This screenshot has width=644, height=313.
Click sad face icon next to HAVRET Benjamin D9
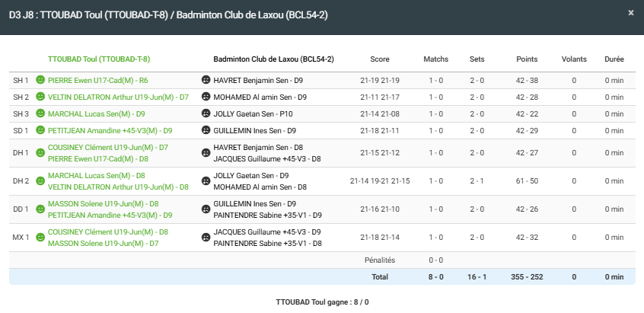pyautogui.click(x=206, y=80)
